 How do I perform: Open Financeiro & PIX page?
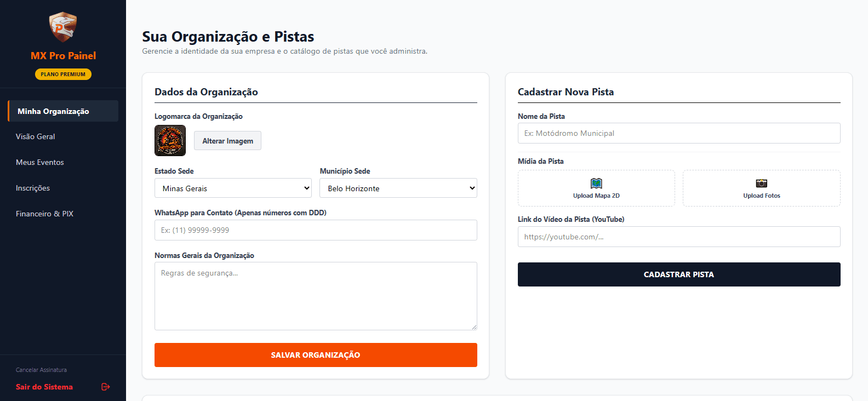pyautogui.click(x=44, y=214)
